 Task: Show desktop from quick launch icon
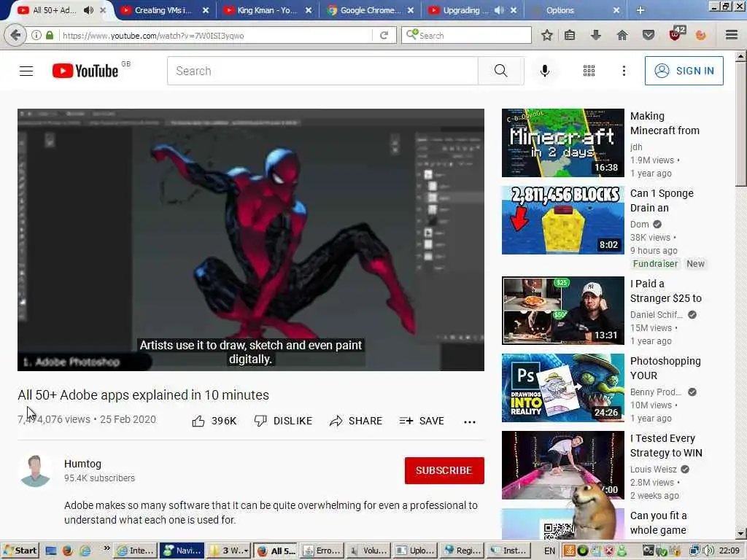point(51,551)
